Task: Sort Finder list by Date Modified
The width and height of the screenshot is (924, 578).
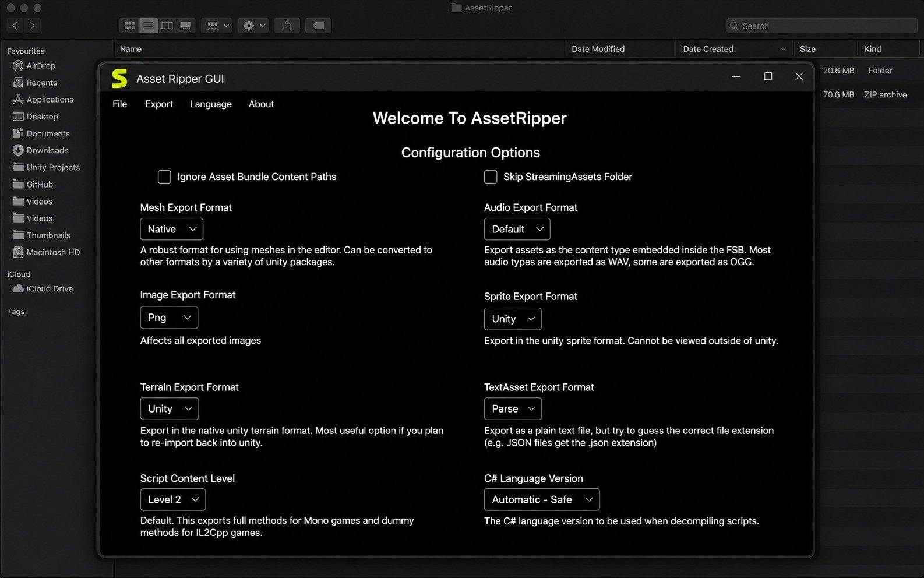Action: [x=620, y=49]
